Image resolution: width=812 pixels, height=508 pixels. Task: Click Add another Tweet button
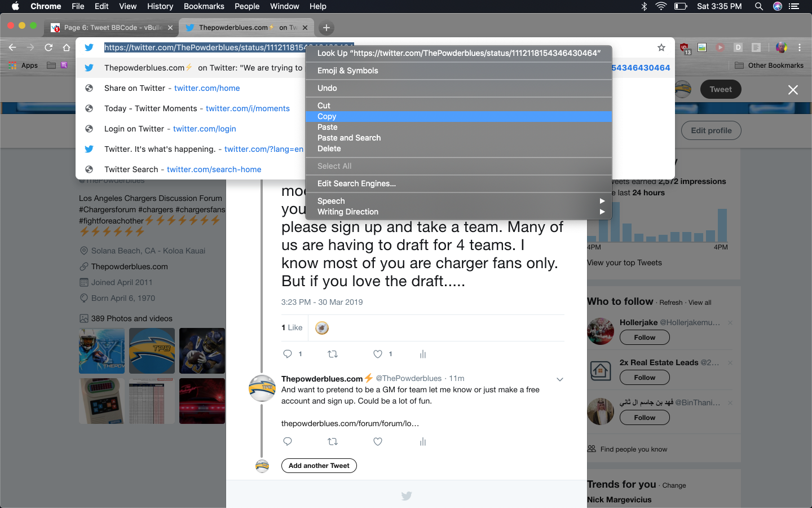click(x=319, y=466)
